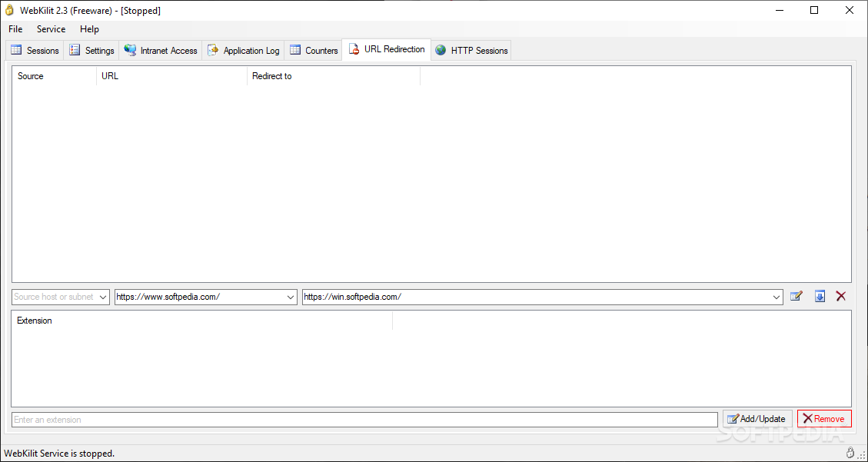The image size is (868, 462).
Task: Click the HTTP Sessions globe icon
Action: coord(441,50)
